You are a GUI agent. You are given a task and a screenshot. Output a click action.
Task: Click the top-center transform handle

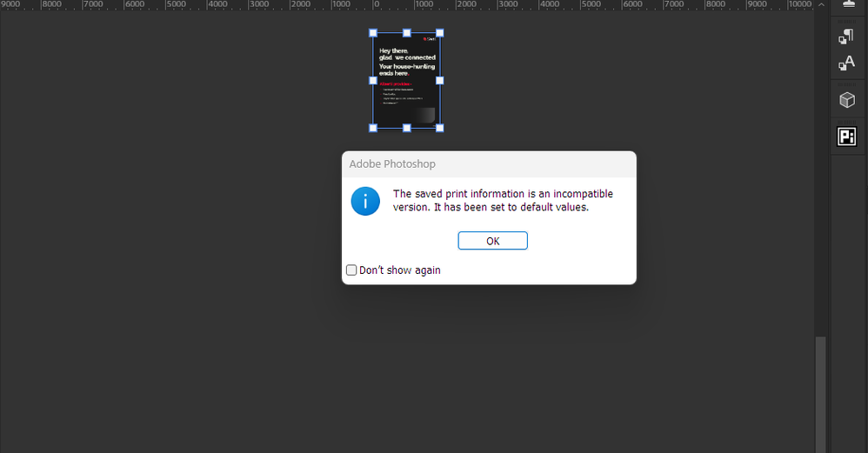pyautogui.click(x=407, y=33)
